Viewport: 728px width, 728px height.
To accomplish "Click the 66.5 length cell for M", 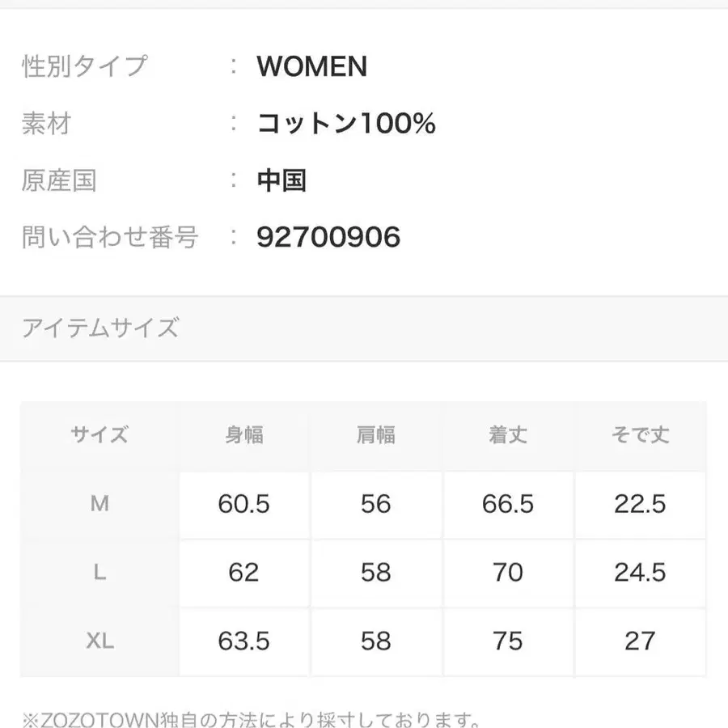I will point(508,504).
